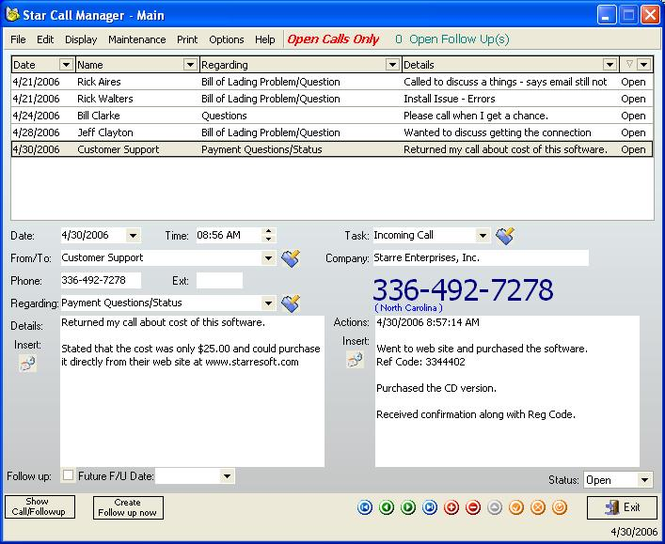Open the Regarding column filter dropdown
Viewport: 665px width, 544px height.
pyautogui.click(x=393, y=65)
